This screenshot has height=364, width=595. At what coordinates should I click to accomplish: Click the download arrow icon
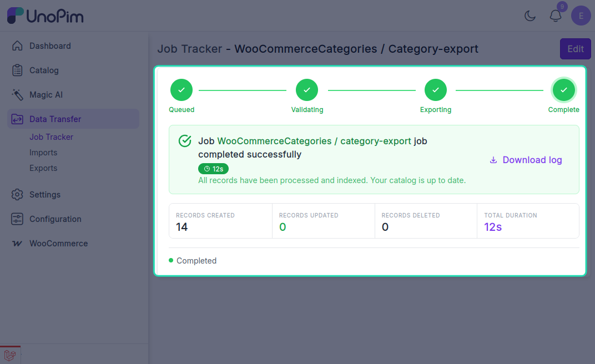click(x=493, y=160)
